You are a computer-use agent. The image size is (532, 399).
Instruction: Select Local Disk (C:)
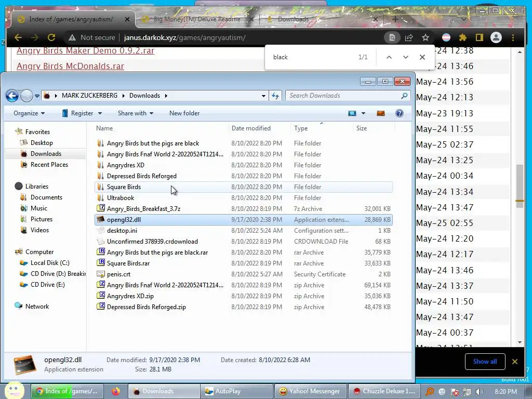(50, 262)
